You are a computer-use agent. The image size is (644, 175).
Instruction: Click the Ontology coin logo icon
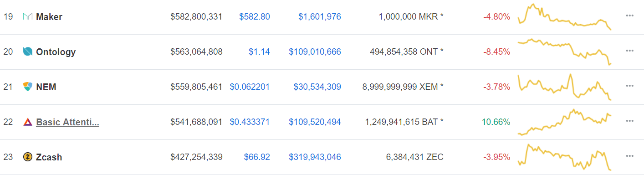click(x=28, y=52)
